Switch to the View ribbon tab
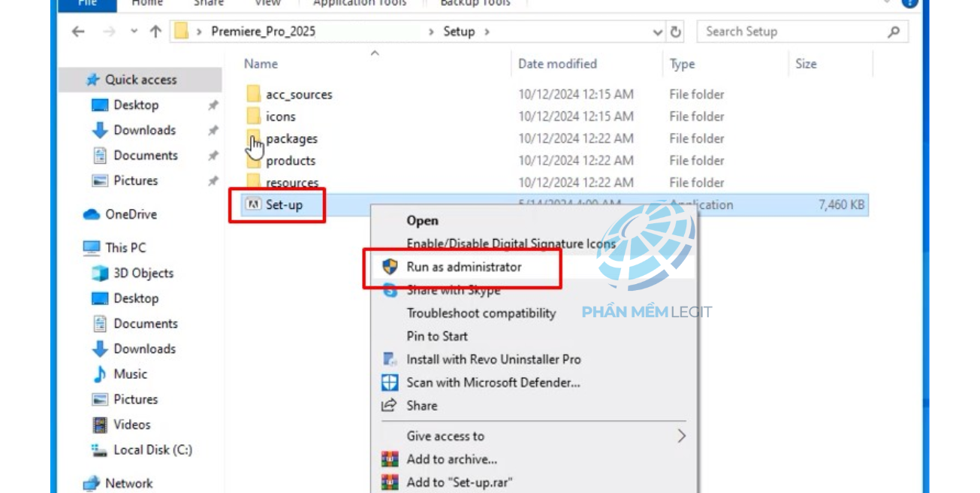The height and width of the screenshot is (493, 980). [267, 5]
